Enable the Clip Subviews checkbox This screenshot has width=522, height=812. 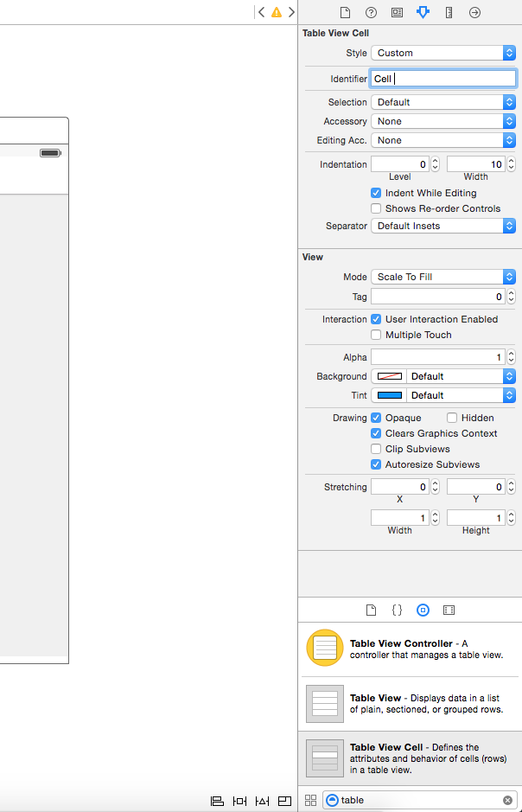[376, 449]
